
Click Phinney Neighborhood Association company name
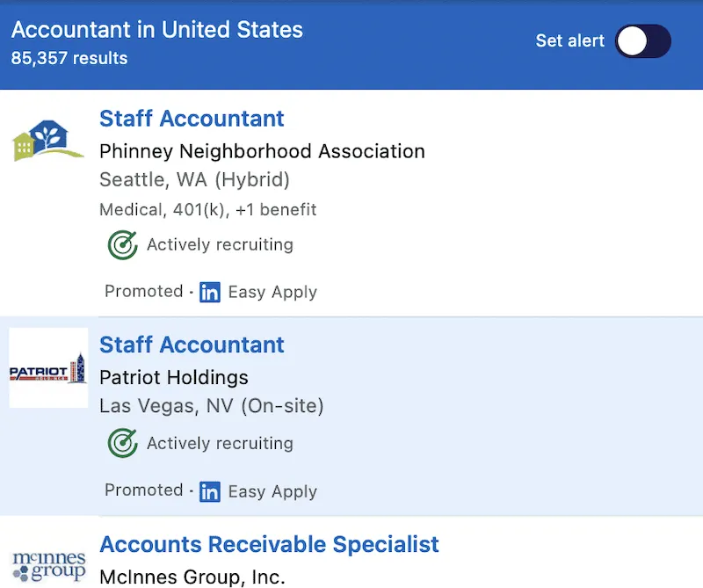click(261, 151)
